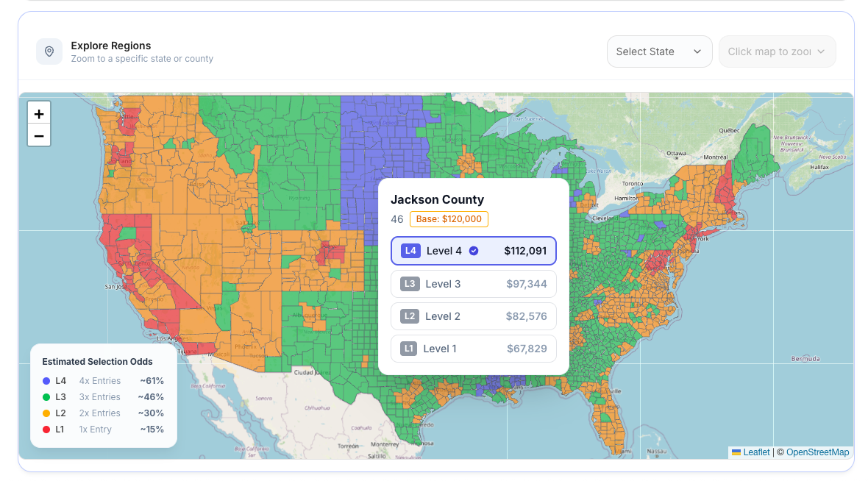This screenshot has width=868, height=481.
Task: Click the ~15% odds value in legend
Action: click(152, 429)
